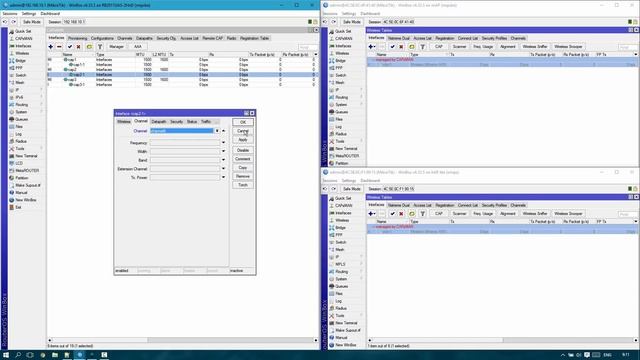Open comment icon in bottom-right Wireless Tables toolbar
640x360 pixels.
coord(412,214)
